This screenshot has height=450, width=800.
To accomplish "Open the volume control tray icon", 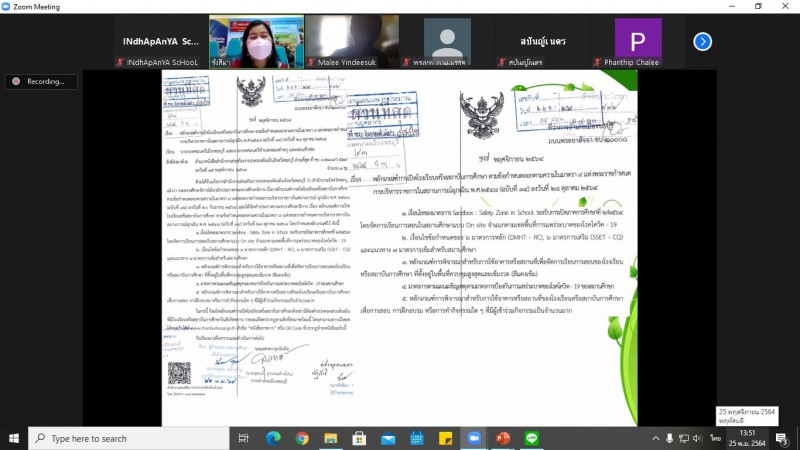I will [697, 438].
